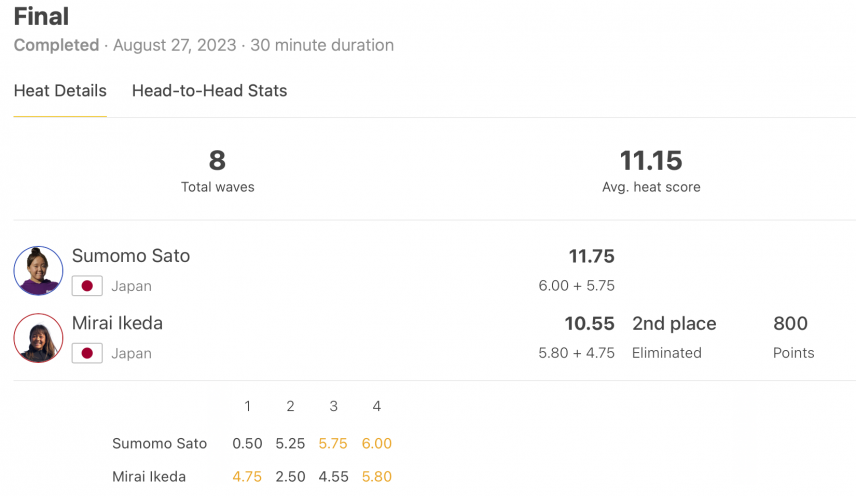Screen dimensions: 856x496
Task: Open Mirai Ikeda athlete name link
Action: (x=117, y=323)
